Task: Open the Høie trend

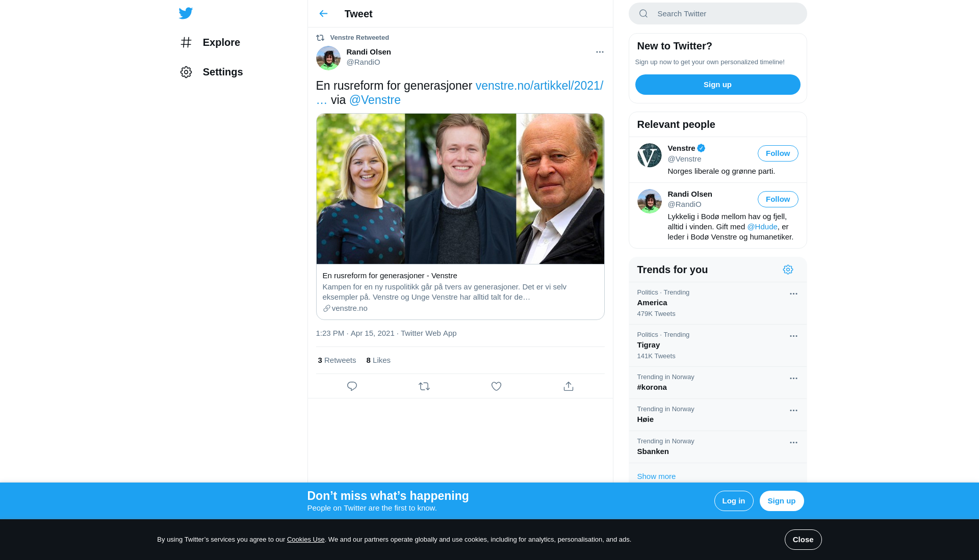Action: tap(717, 415)
